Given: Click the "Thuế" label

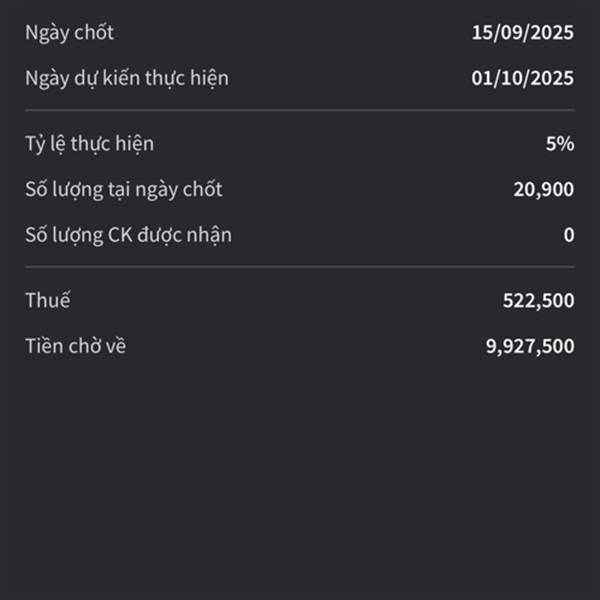Looking at the screenshot, I should point(48,300).
